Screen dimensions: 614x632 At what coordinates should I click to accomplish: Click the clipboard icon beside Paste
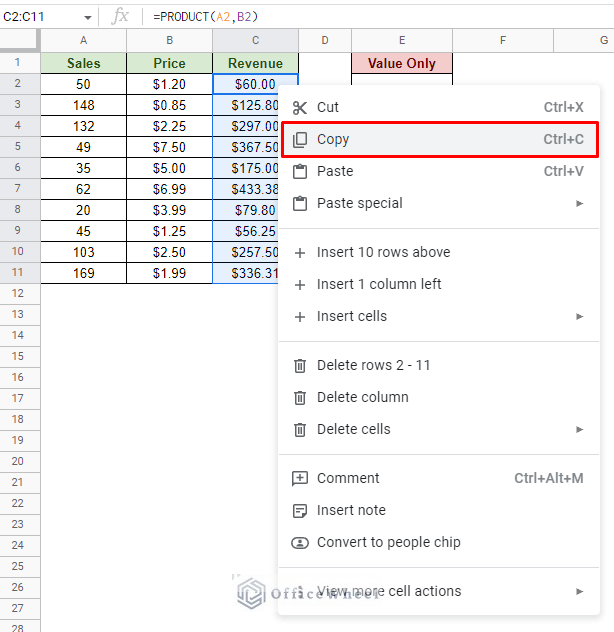(300, 171)
